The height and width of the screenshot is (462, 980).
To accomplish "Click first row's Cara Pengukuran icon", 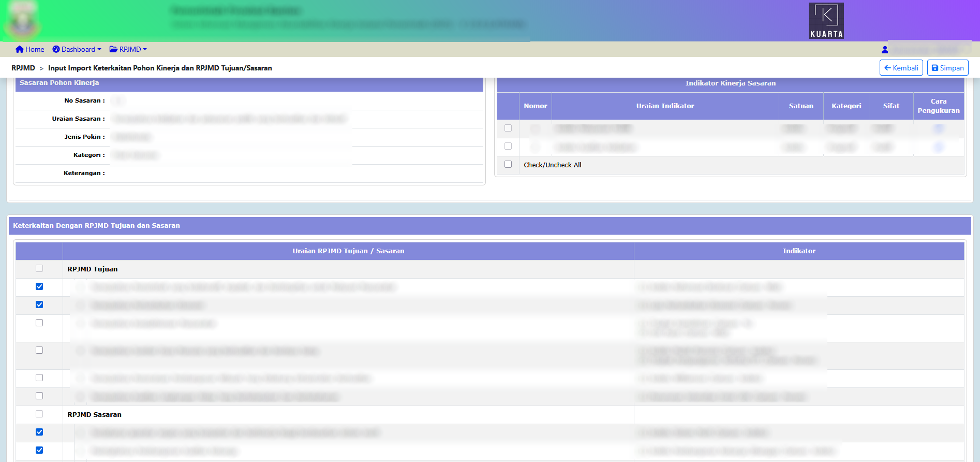I will click(x=938, y=129).
